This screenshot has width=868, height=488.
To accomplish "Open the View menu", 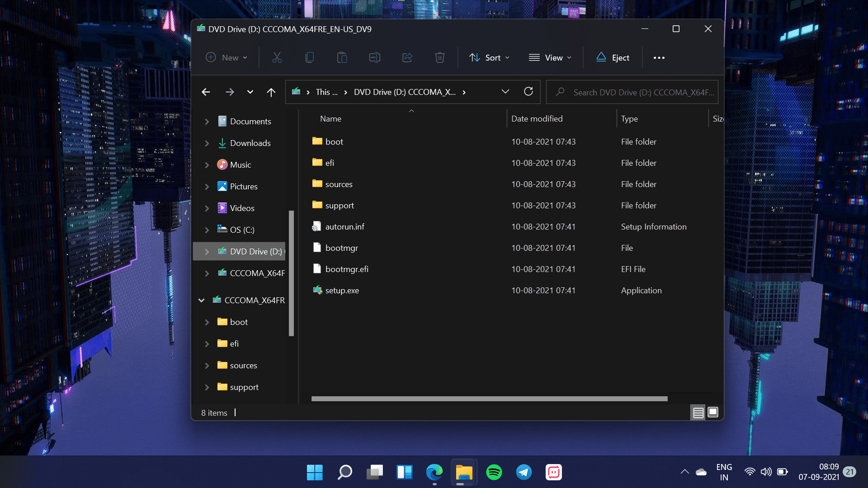I will click(550, 58).
